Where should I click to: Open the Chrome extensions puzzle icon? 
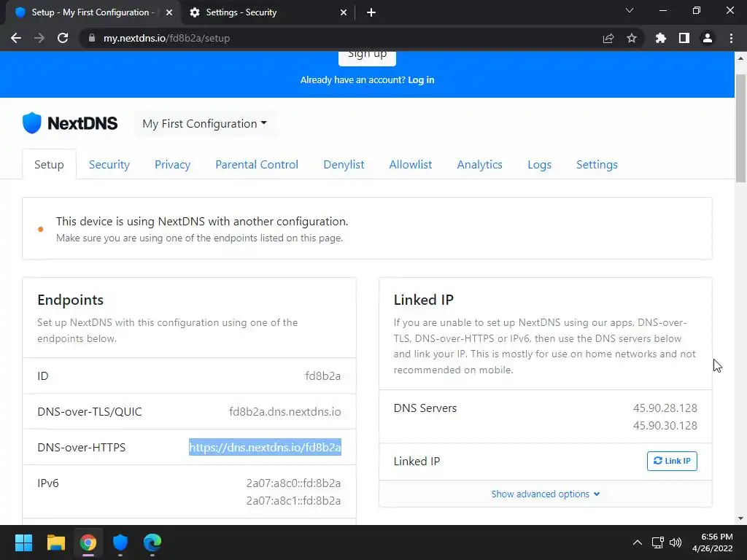pos(661,38)
